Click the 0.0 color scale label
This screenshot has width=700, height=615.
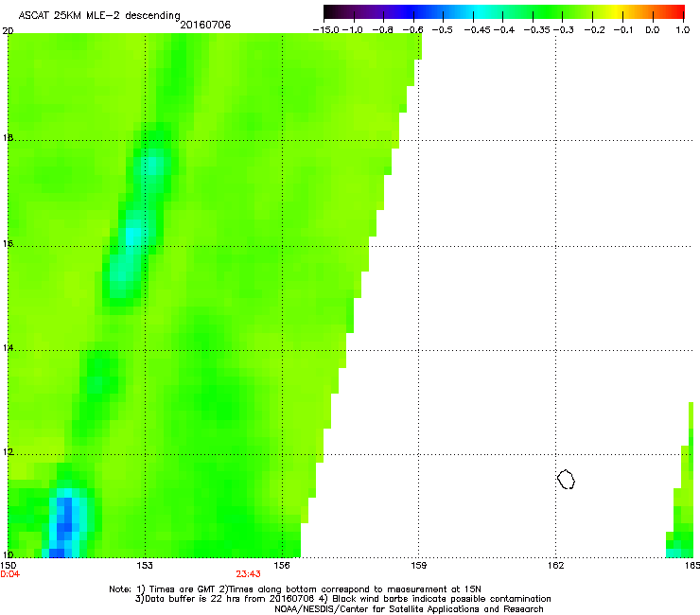pos(653,30)
